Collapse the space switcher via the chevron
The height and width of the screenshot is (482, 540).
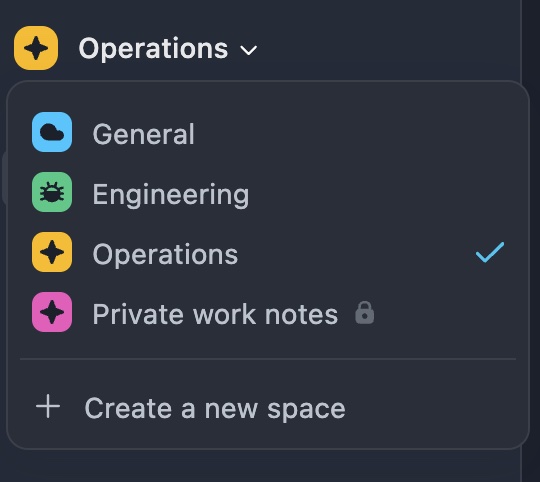pyautogui.click(x=249, y=51)
